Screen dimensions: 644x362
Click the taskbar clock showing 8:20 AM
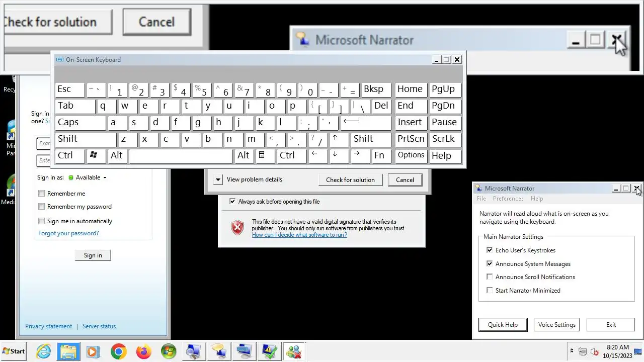tap(617, 351)
